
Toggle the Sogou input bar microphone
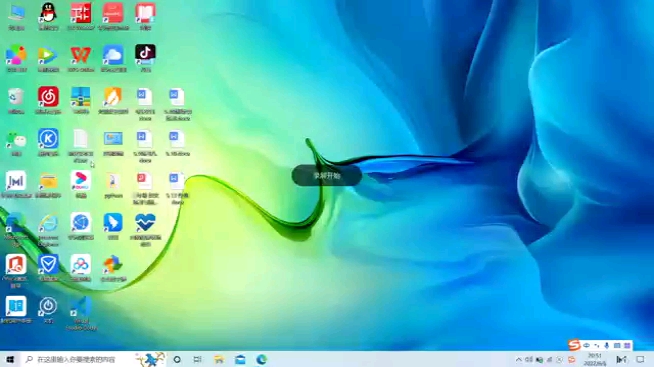[x=607, y=345]
